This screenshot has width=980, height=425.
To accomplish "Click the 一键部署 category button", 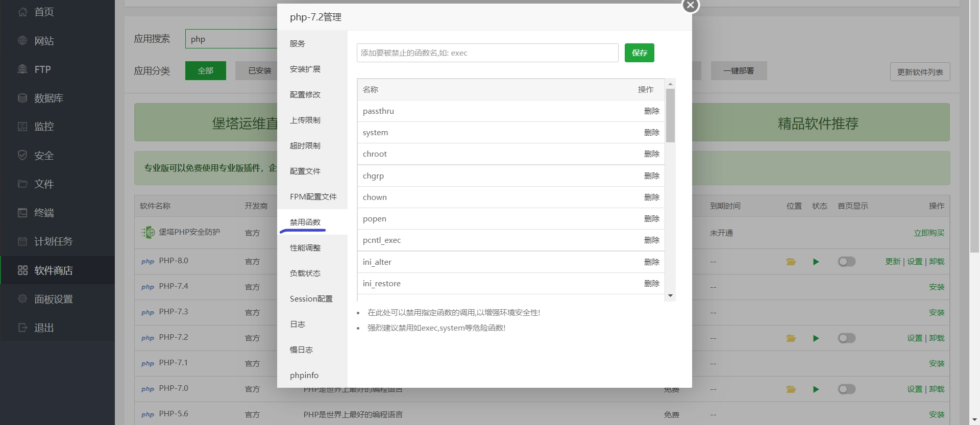I will point(739,70).
